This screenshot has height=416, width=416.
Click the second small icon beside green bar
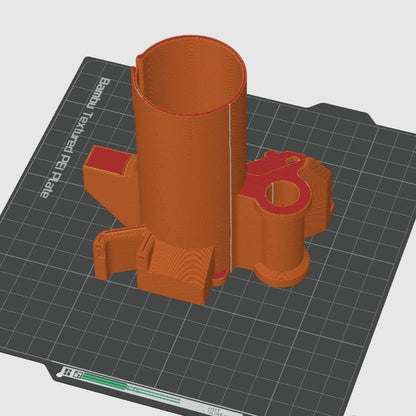click(x=78, y=374)
